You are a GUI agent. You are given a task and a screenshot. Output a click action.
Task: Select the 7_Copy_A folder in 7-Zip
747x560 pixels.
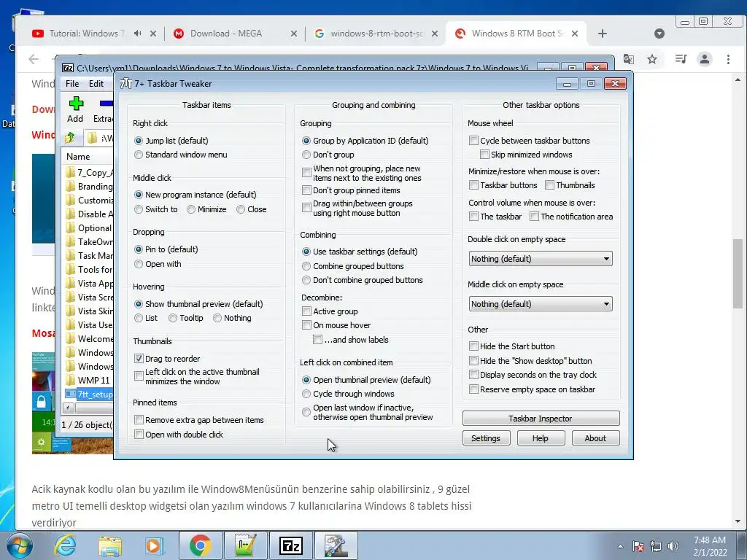pyautogui.click(x=89, y=172)
